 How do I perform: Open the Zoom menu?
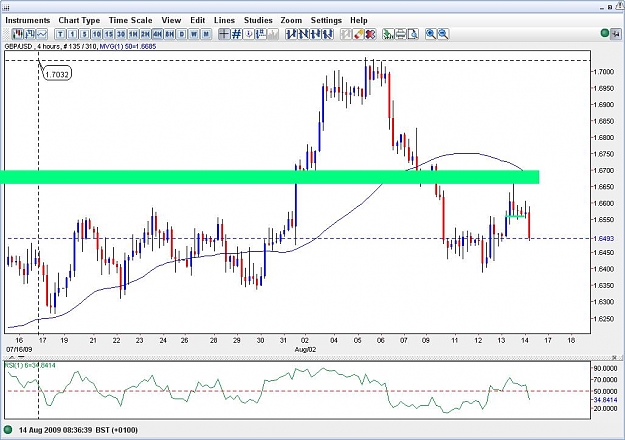[291, 20]
